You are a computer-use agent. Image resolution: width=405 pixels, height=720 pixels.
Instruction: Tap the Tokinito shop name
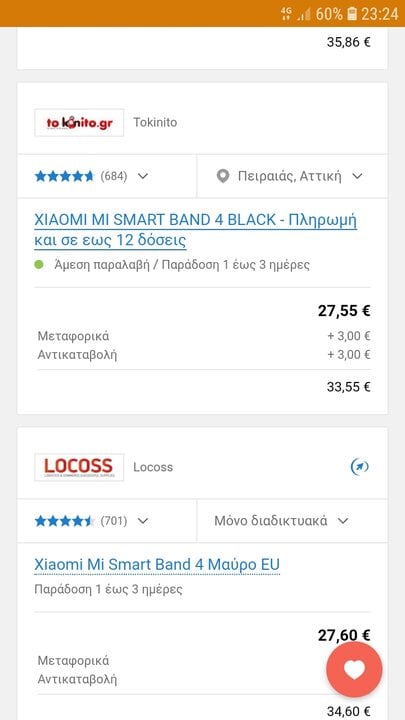[x=155, y=123]
